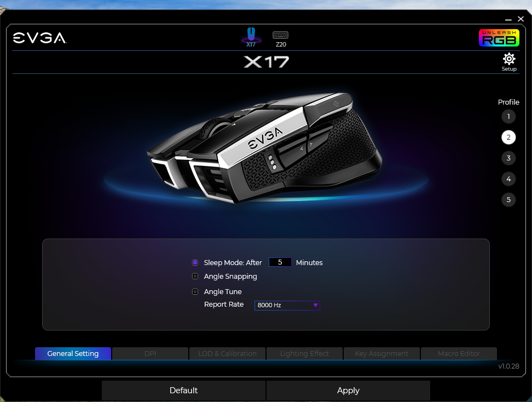
Task: Select the X17 mouse device icon
Action: (251, 37)
